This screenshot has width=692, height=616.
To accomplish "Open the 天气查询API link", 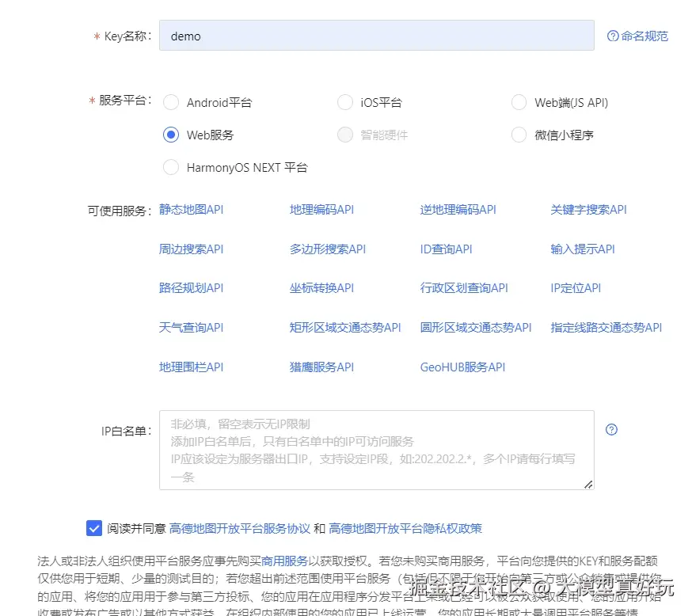I will [191, 328].
